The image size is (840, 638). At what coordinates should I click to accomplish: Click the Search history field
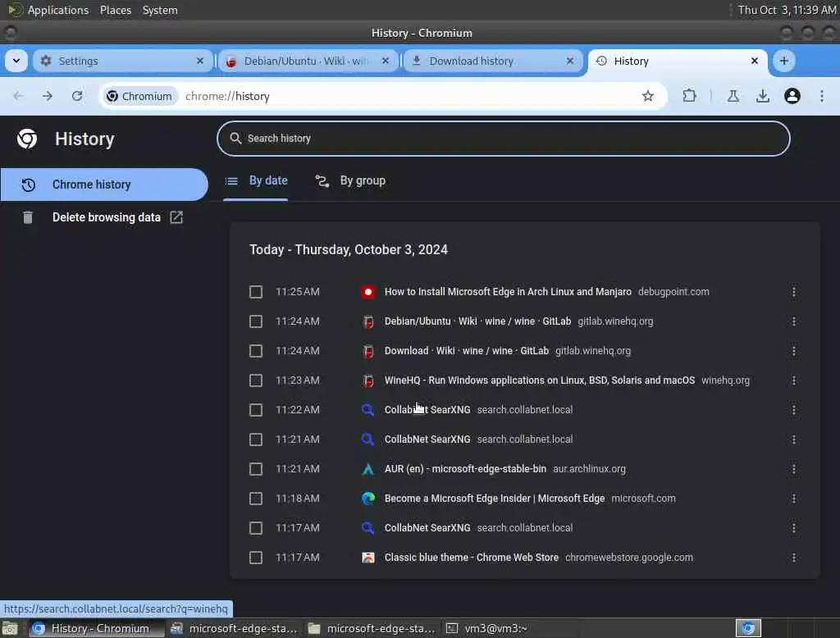[503, 139]
